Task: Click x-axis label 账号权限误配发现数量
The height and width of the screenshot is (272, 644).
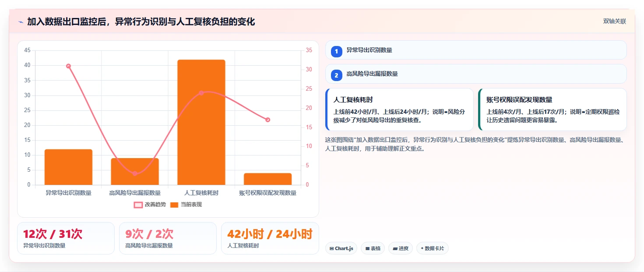Action: [x=268, y=193]
